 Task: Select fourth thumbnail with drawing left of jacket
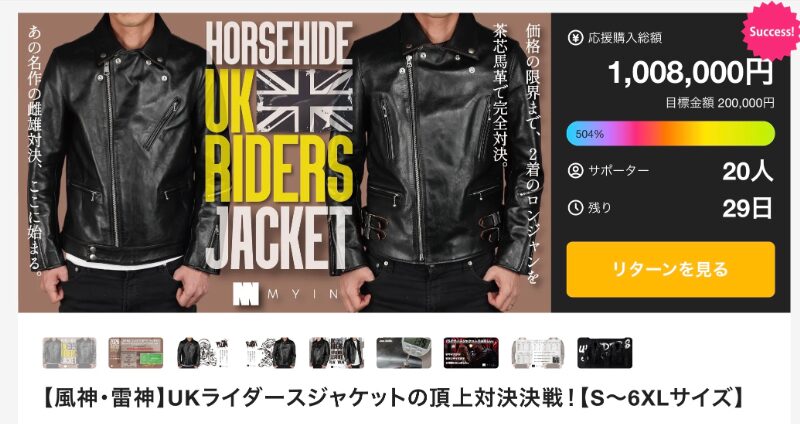point(270,353)
